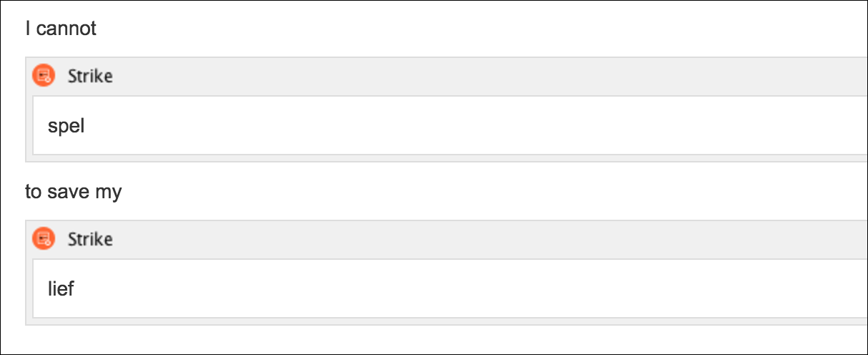Viewport: 868px width, 355px height.
Task: Click empty space right of "lief" text
Action: tap(465, 289)
